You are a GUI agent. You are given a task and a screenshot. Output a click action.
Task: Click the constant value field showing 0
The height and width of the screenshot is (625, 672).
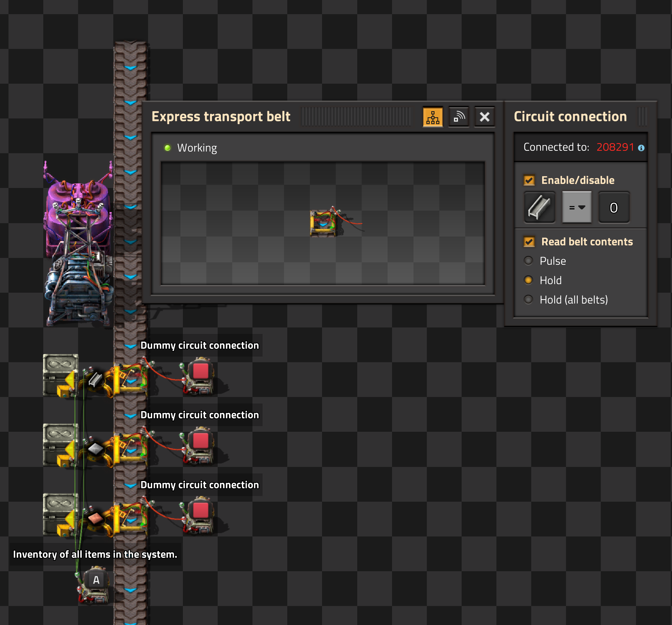tap(613, 207)
